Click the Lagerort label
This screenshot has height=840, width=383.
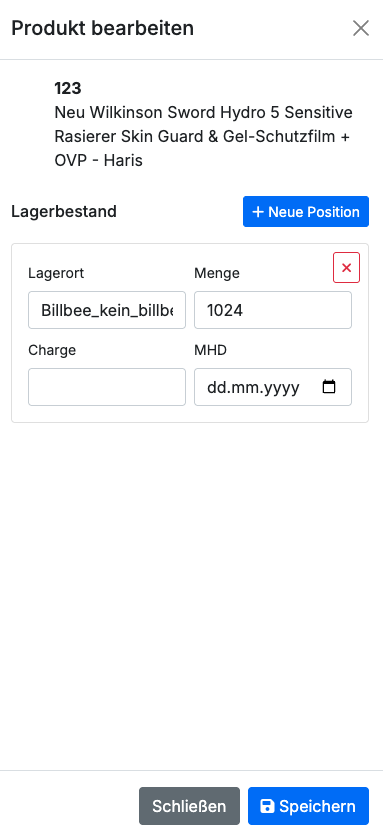(x=56, y=273)
